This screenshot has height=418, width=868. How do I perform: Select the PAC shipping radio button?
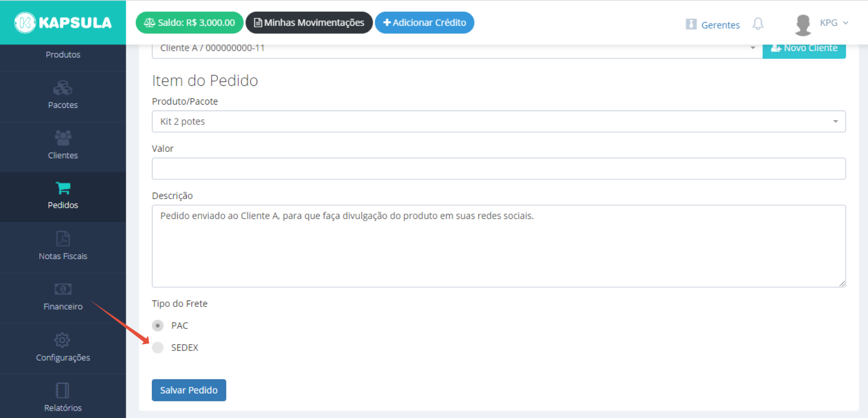pyautogui.click(x=158, y=326)
